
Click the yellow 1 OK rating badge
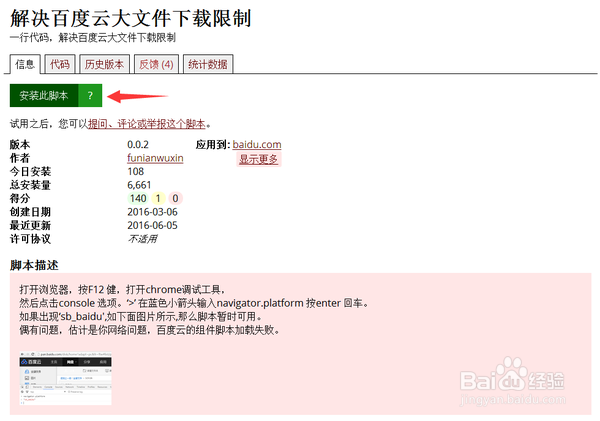click(158, 198)
